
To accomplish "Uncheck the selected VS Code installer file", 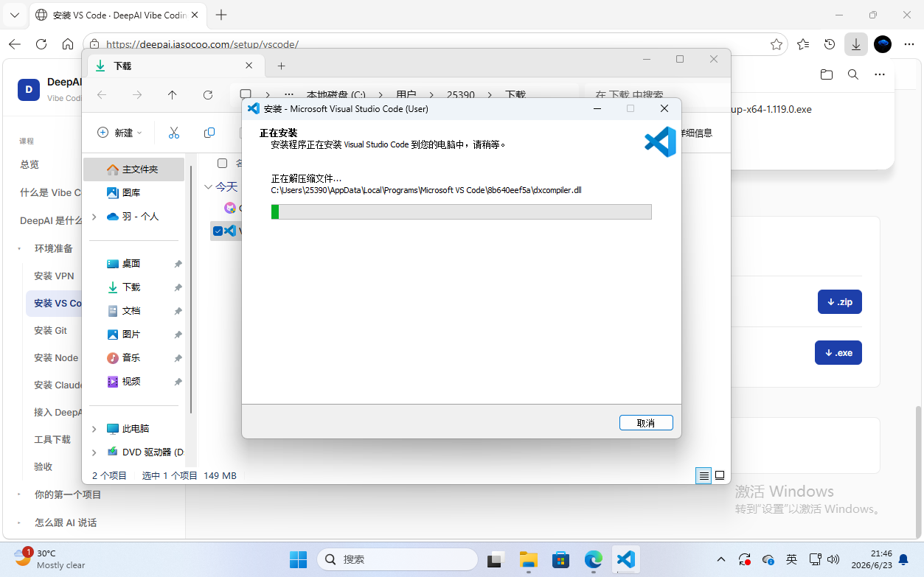I will tap(218, 231).
